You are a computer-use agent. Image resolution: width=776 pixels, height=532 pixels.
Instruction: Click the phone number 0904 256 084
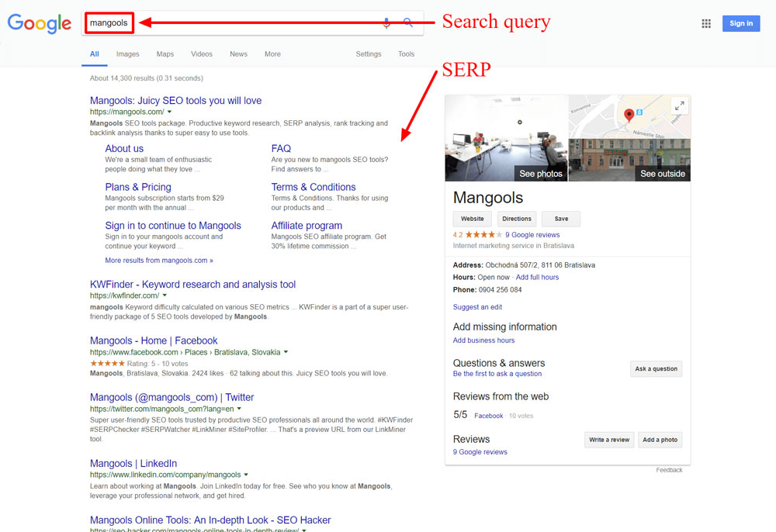(500, 290)
